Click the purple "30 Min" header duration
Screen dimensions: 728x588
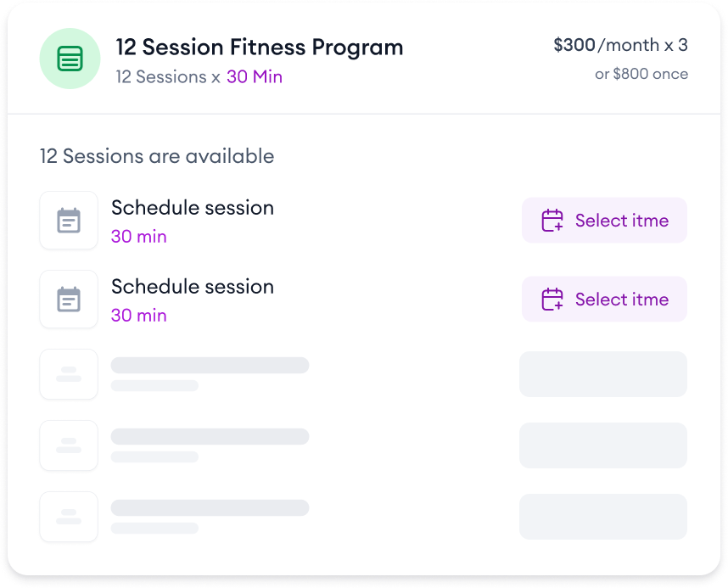(255, 77)
